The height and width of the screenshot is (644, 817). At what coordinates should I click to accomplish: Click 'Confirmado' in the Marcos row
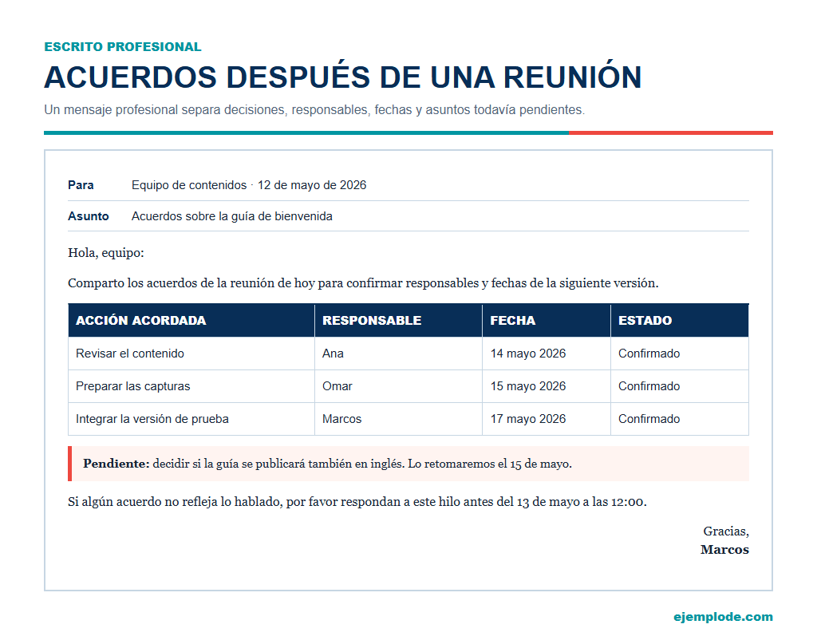click(x=680, y=419)
